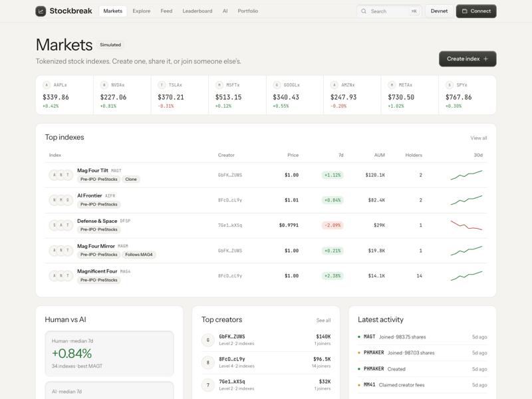Open the Devnet network selector
Image resolution: width=532 pixels, height=399 pixels.
click(439, 11)
